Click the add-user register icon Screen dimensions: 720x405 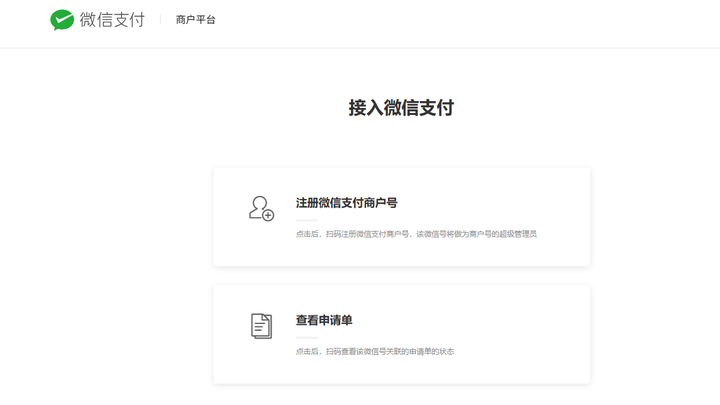pyautogui.click(x=260, y=208)
